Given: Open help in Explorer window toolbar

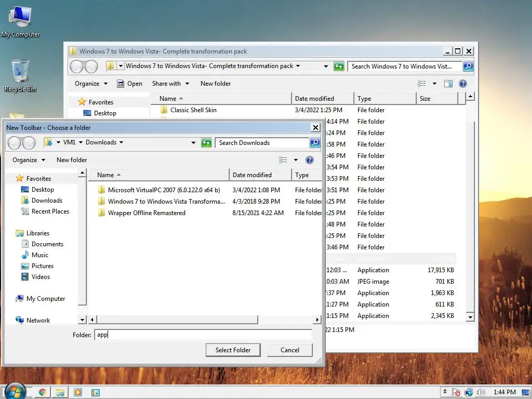Looking at the screenshot, I should pos(463,84).
